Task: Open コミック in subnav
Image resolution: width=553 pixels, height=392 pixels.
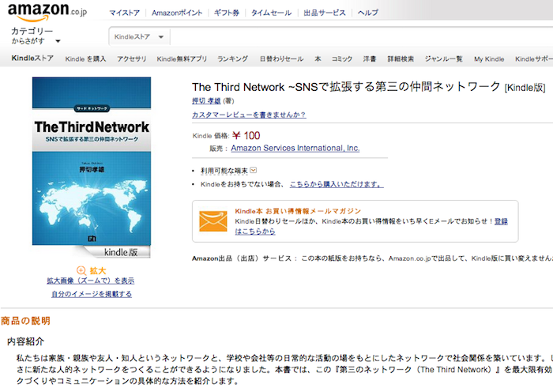Action: [x=342, y=59]
